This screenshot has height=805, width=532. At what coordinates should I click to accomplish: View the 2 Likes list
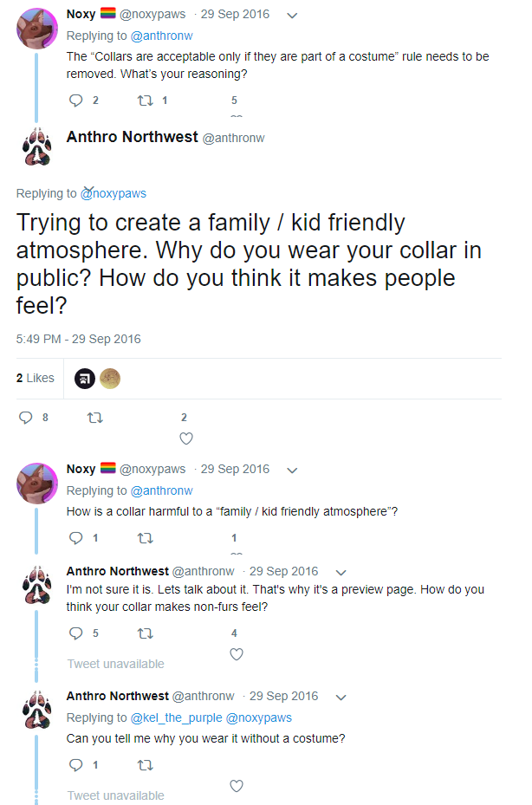coord(36,378)
